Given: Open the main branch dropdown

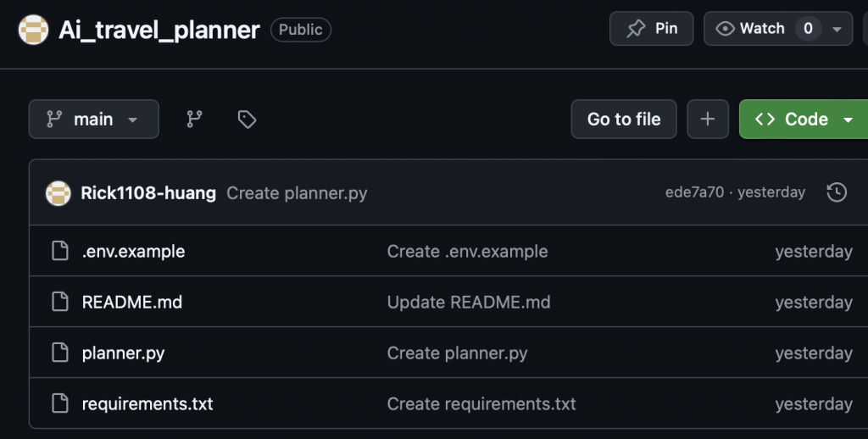Looking at the screenshot, I should tap(94, 119).
